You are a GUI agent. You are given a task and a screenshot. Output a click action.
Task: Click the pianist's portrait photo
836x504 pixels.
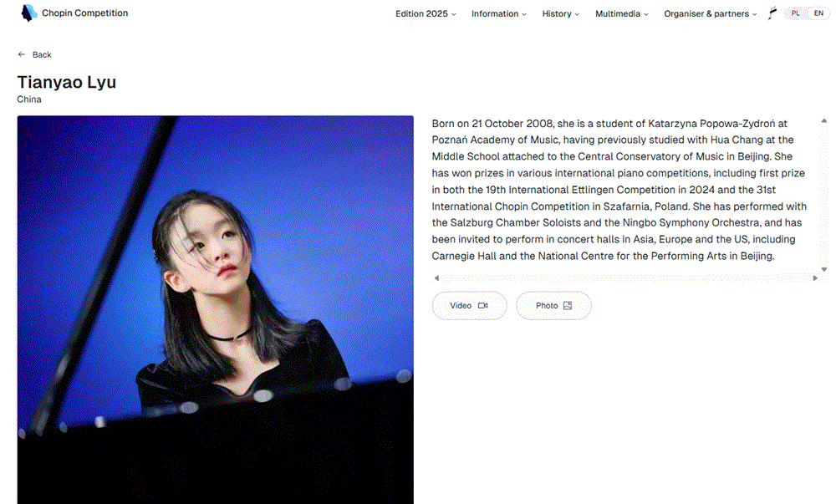point(216,309)
